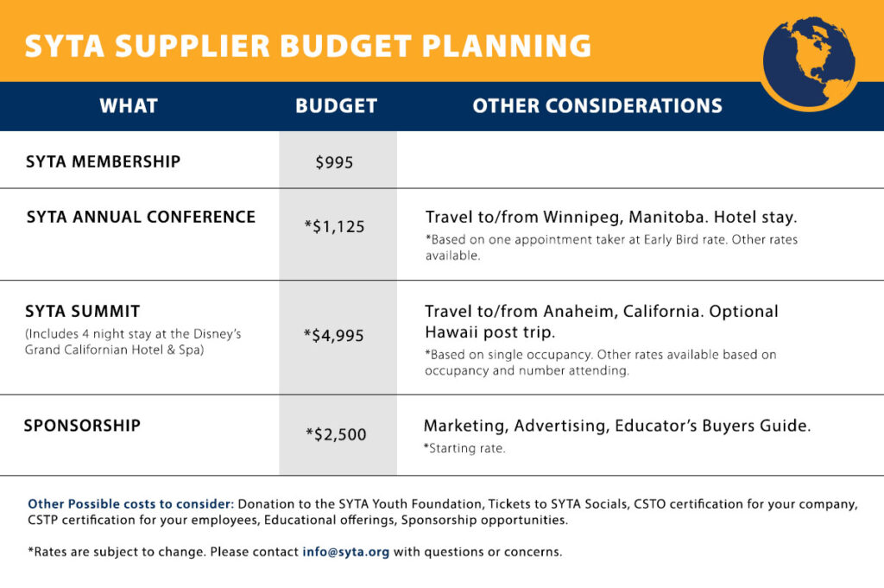
Task: Click the globe icon in the header
Action: click(809, 63)
